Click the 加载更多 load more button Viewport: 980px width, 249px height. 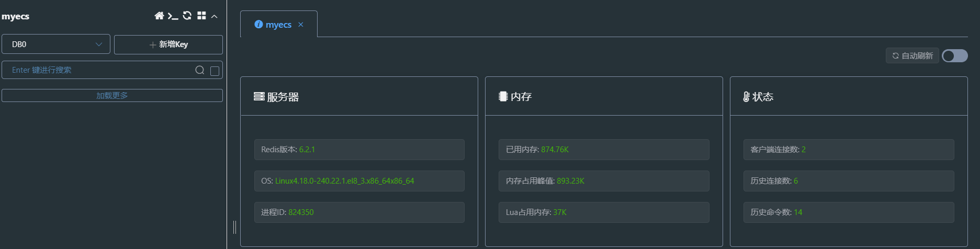[x=112, y=95]
